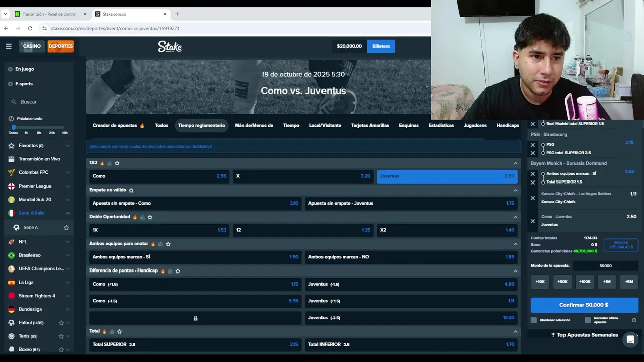Click the Brasileirao flag icon
This screenshot has height=362, width=644.
(11, 255)
